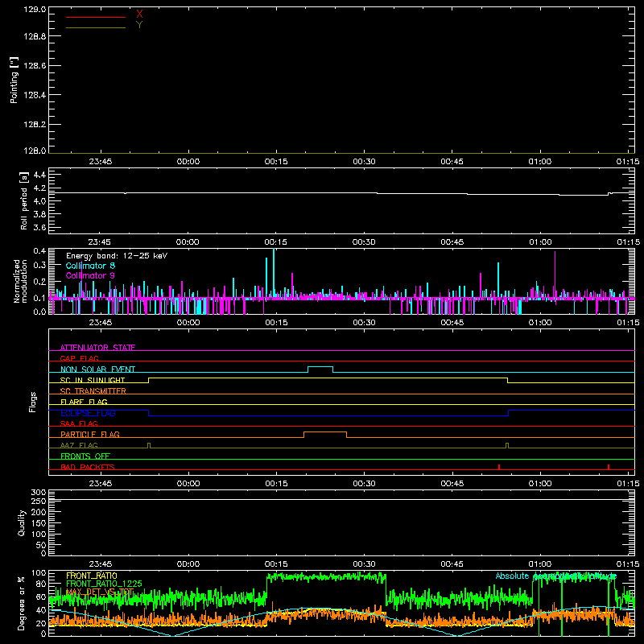Click the 4.4 tick on Roll period axis
This screenshot has width=644, height=644.
pyautogui.click(x=39, y=175)
